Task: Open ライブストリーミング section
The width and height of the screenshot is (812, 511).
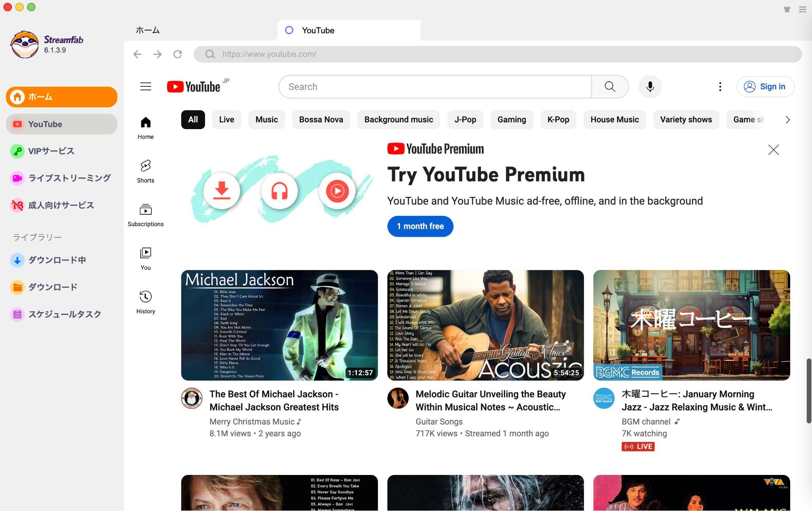Action: click(61, 178)
